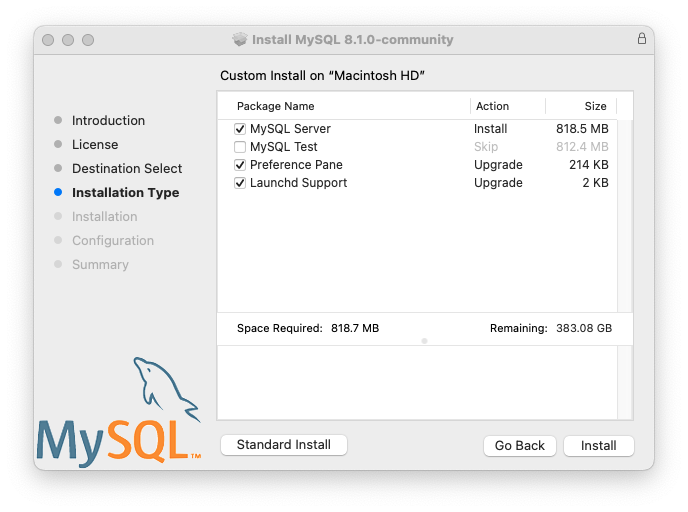Screen dimensions: 688x512
Task: Toggle the MySQL Test checkbox
Action: [x=240, y=147]
